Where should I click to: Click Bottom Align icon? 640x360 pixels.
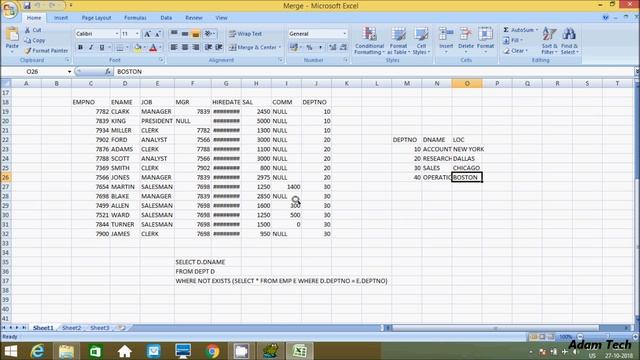click(x=196, y=33)
